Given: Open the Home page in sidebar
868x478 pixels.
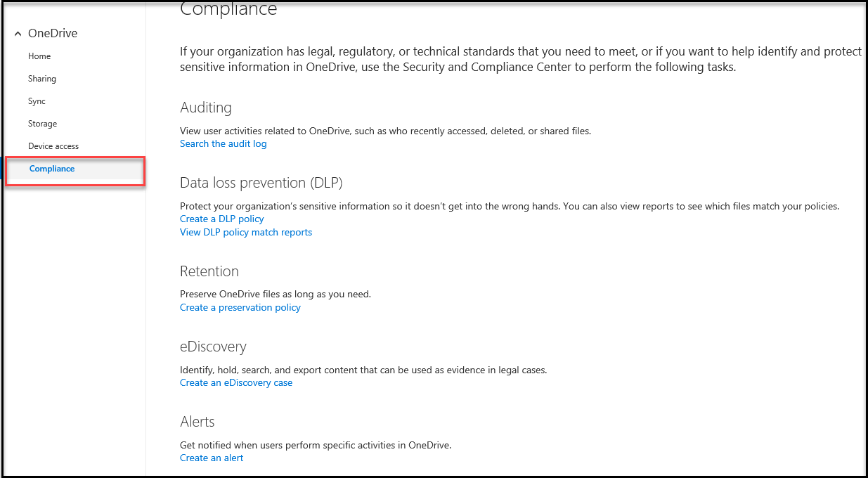Looking at the screenshot, I should point(39,56).
